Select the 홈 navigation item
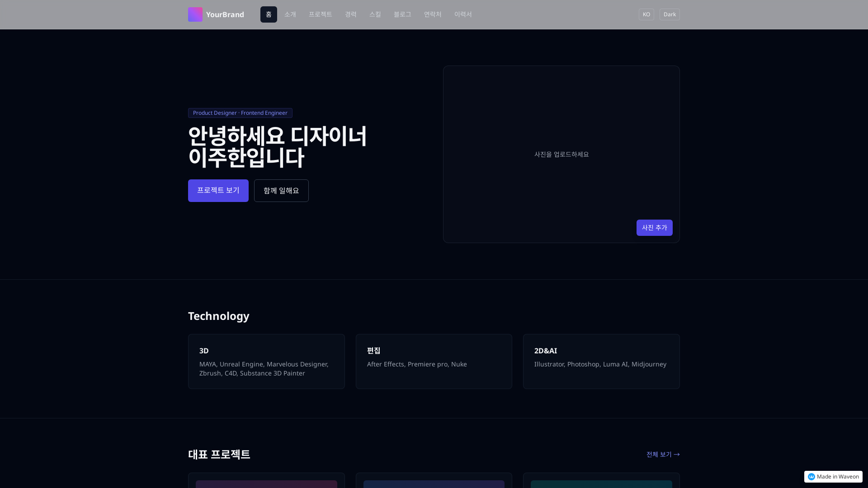This screenshot has height=488, width=868. click(x=268, y=14)
